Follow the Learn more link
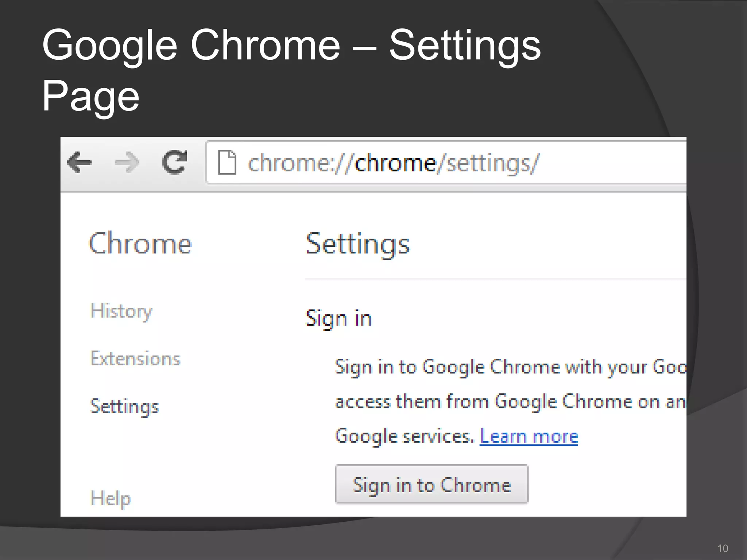Screen dimensions: 747x560 529,436
